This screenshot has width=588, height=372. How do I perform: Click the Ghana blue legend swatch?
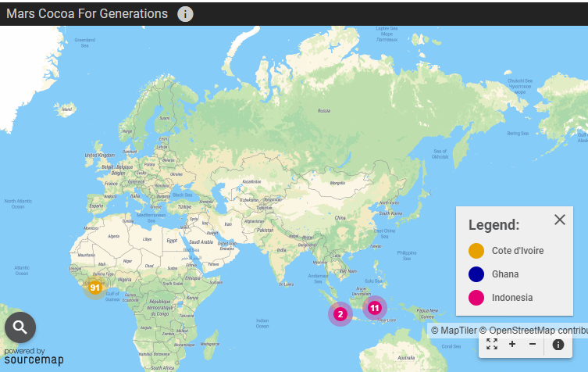pos(476,274)
